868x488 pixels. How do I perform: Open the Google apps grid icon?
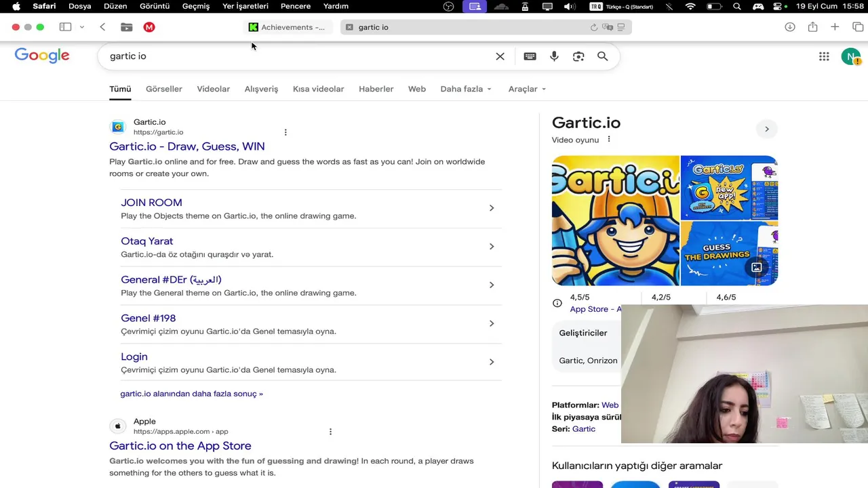pos(824,56)
